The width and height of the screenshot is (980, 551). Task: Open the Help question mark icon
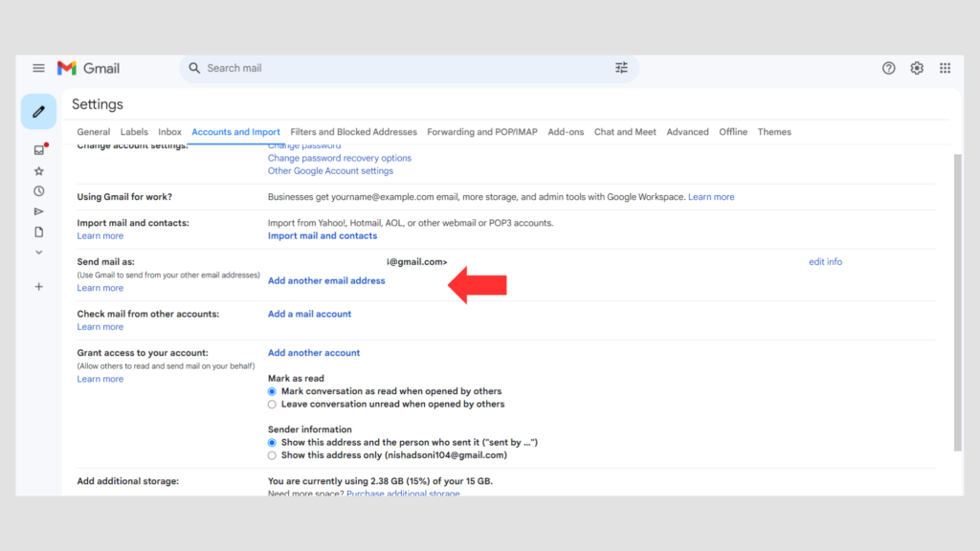click(x=888, y=68)
